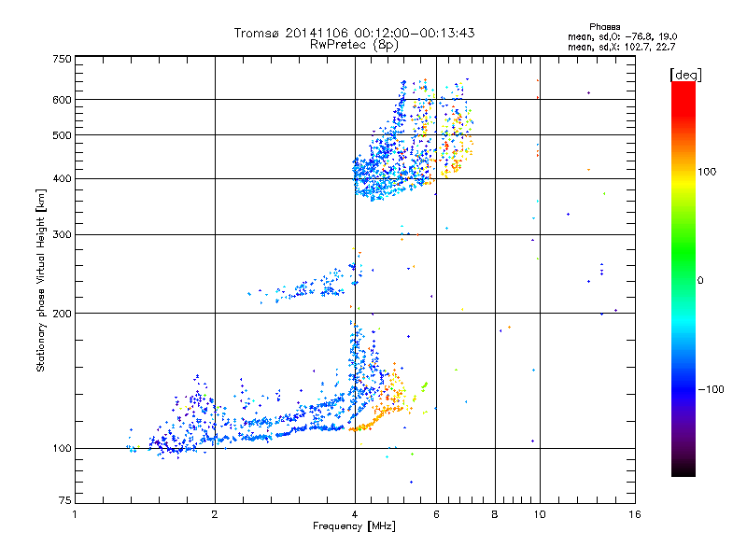Viewport: 747px width, 560px height.
Task: Click the 'Phases' header label
Action: 604,27
